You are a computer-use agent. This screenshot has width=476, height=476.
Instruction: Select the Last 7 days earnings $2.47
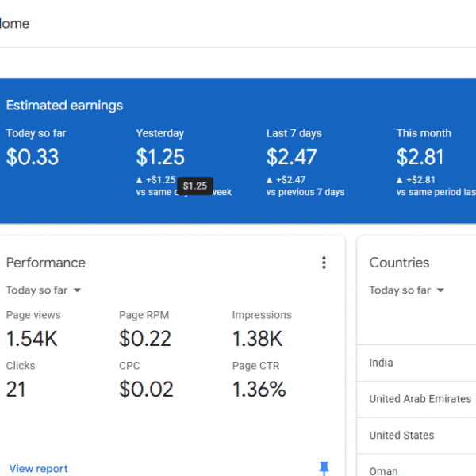[291, 157]
